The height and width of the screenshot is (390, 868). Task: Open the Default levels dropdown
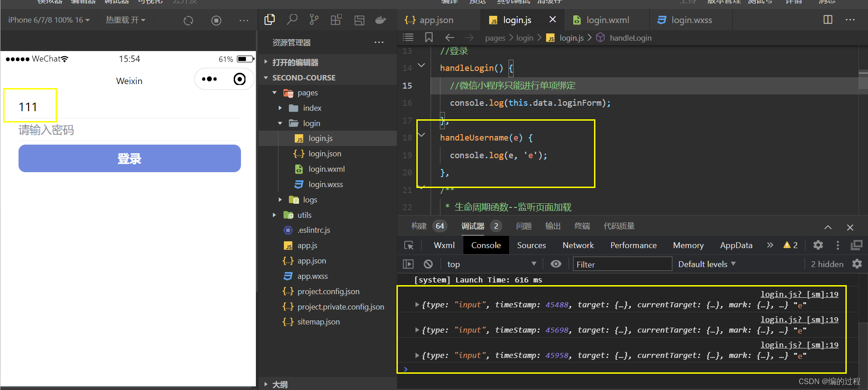707,264
